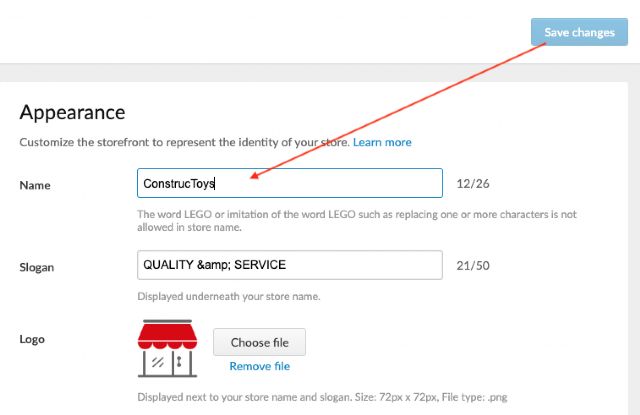Image resolution: width=640 pixels, height=415 pixels.
Task: Click the Save changes button
Action: (579, 32)
